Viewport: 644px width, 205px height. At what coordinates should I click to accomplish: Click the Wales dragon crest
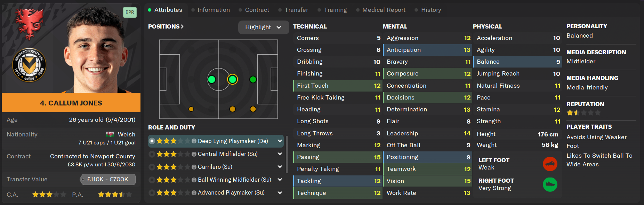pyautogui.click(x=29, y=23)
